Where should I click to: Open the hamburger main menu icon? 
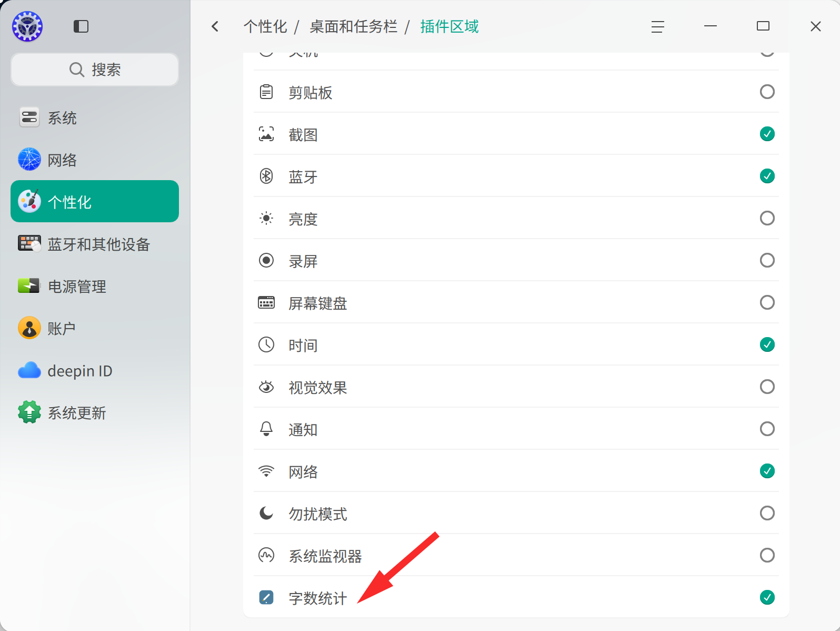(x=657, y=26)
